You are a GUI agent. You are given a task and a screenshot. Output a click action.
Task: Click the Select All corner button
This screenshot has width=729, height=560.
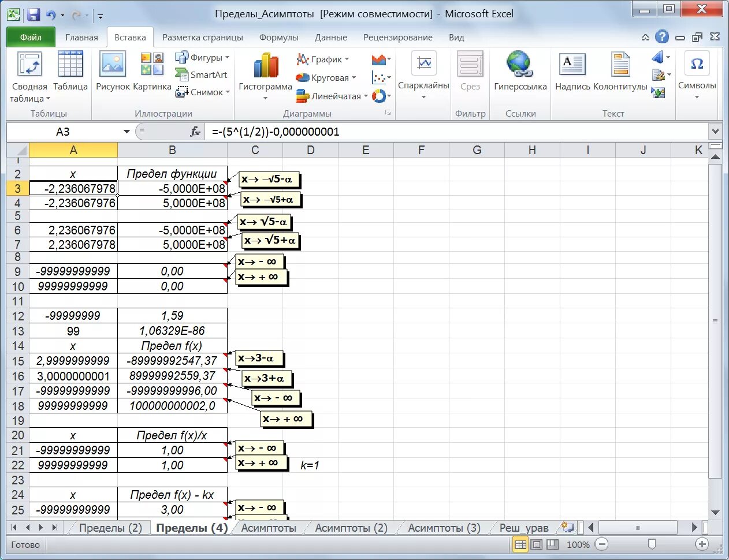[x=17, y=150]
